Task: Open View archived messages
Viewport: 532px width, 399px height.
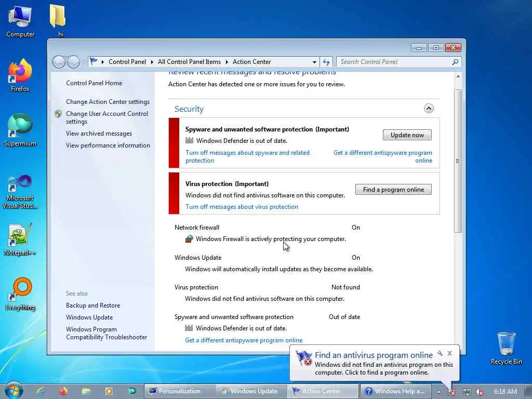Action: coord(99,134)
